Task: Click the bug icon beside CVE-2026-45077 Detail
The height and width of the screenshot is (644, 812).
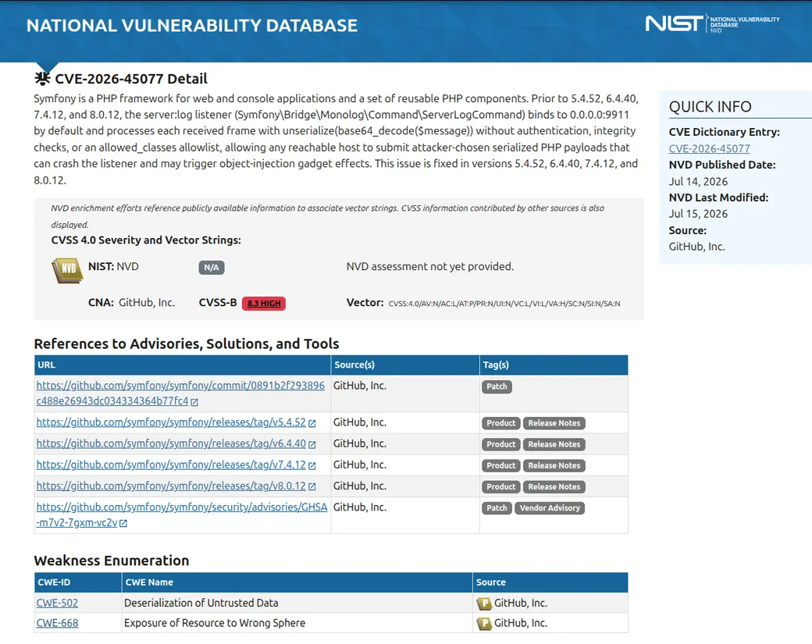Action: tap(42, 78)
